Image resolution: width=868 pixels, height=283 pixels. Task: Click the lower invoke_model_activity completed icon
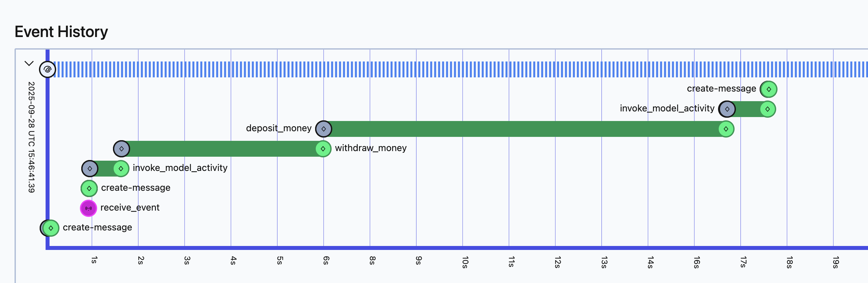point(121,169)
